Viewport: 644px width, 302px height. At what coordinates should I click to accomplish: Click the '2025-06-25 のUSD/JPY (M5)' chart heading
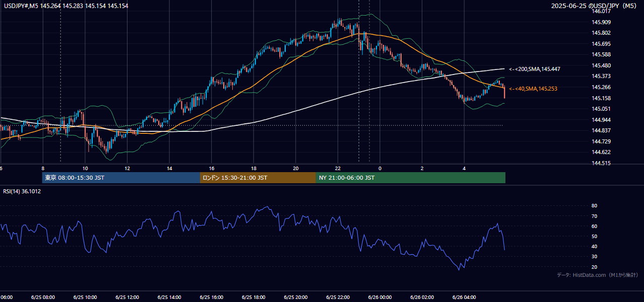click(x=594, y=6)
